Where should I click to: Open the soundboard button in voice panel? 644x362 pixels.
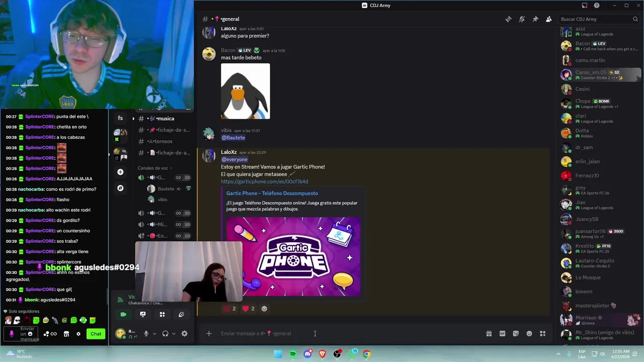[182, 314]
